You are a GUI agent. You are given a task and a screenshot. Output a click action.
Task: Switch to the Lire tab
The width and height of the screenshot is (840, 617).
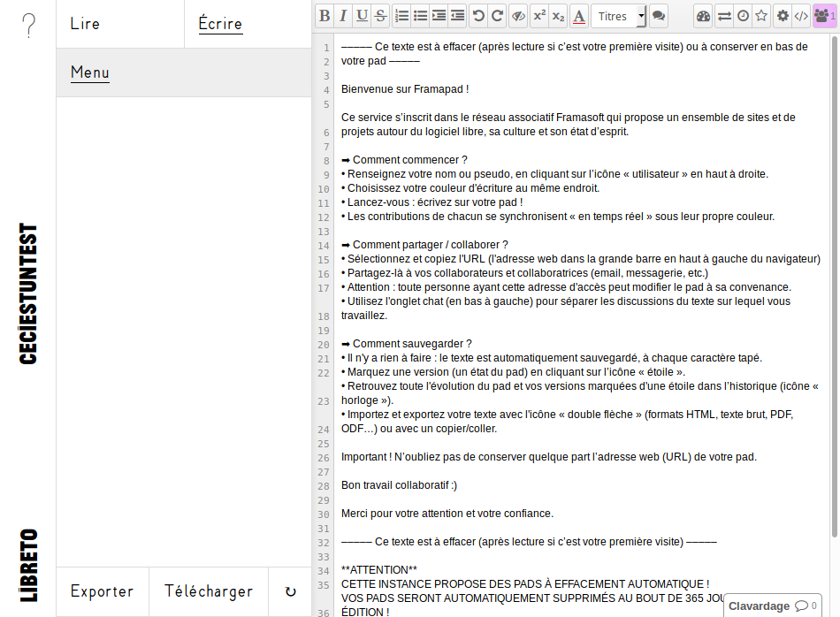tap(120, 24)
